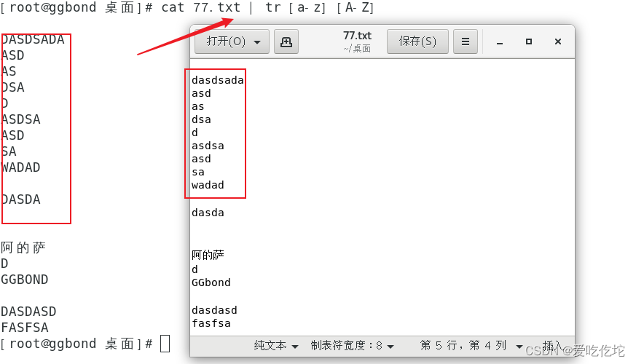
Task: Click the terminal output line 'WADAD'
Action: (20, 167)
